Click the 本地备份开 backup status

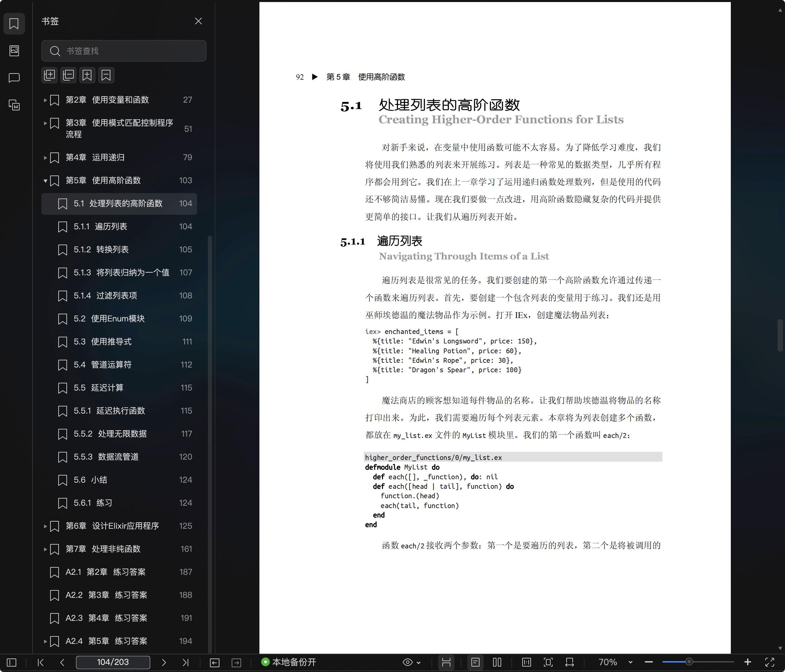coord(289,662)
